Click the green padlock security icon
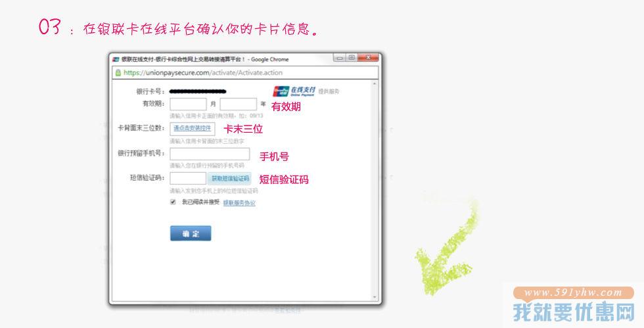 click(118, 73)
